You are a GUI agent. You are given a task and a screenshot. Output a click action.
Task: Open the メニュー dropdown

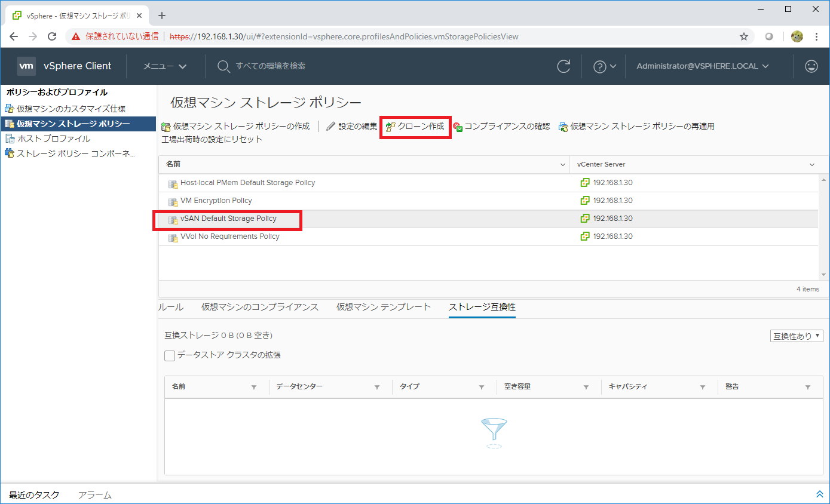tap(165, 66)
